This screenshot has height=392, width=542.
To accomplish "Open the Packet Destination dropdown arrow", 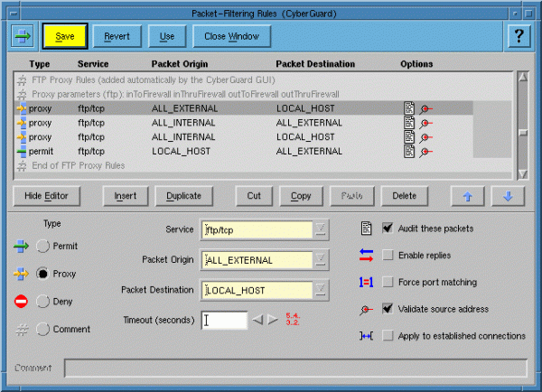I will pos(321,290).
